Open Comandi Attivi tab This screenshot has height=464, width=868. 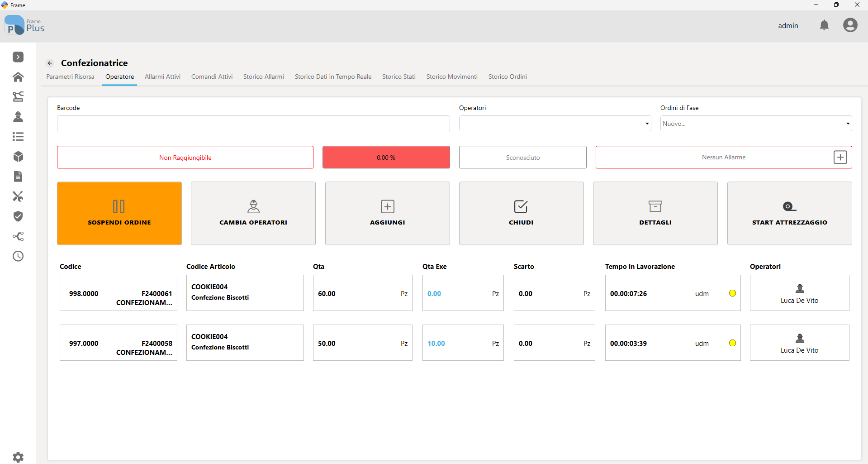[x=212, y=77]
